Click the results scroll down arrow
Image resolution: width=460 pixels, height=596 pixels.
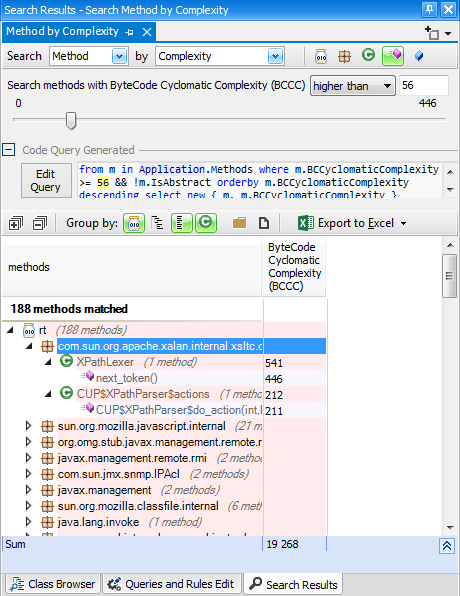point(450,527)
